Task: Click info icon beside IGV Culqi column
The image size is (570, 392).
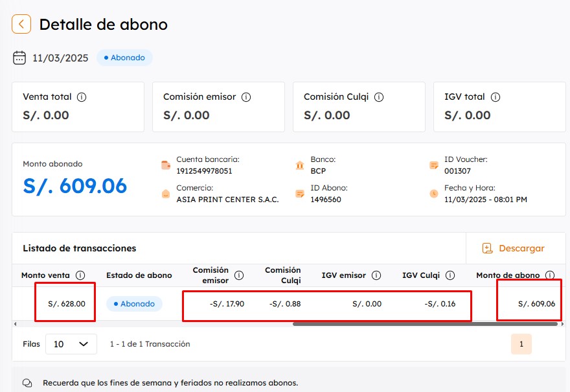Action: point(450,275)
